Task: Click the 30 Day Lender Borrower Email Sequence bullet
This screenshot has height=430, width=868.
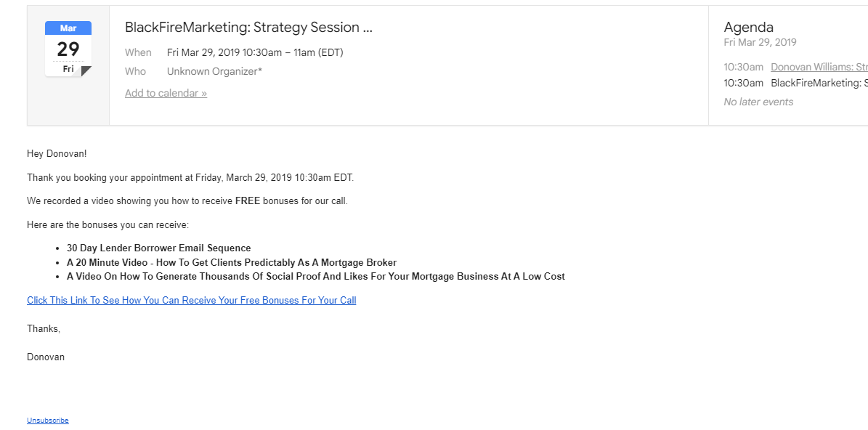Action: [158, 248]
